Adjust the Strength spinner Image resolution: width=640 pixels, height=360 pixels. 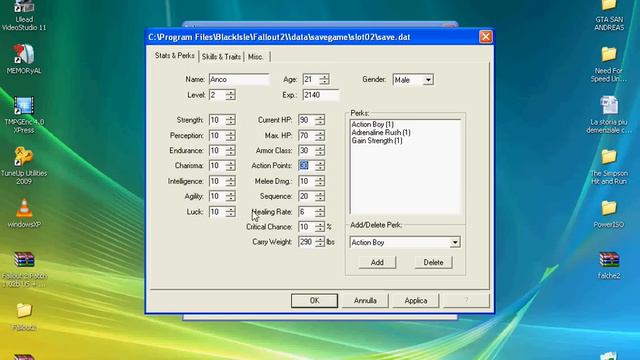pyautogui.click(x=231, y=120)
